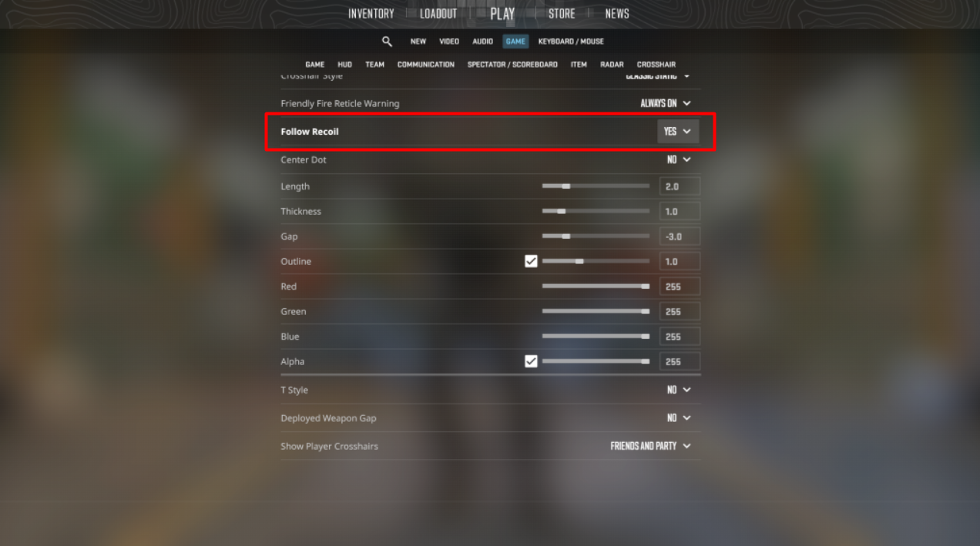
Task: Open the News link
Action: point(617,14)
